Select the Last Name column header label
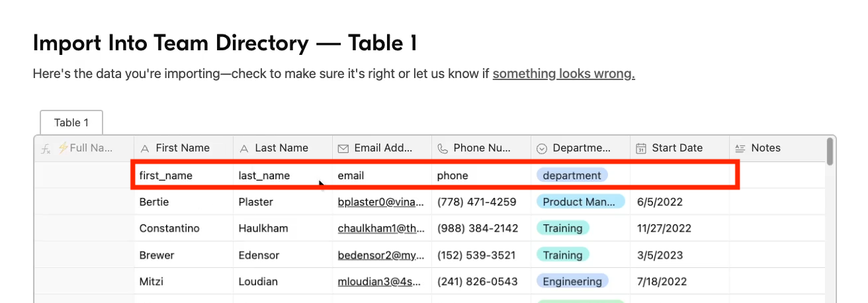 pos(282,148)
